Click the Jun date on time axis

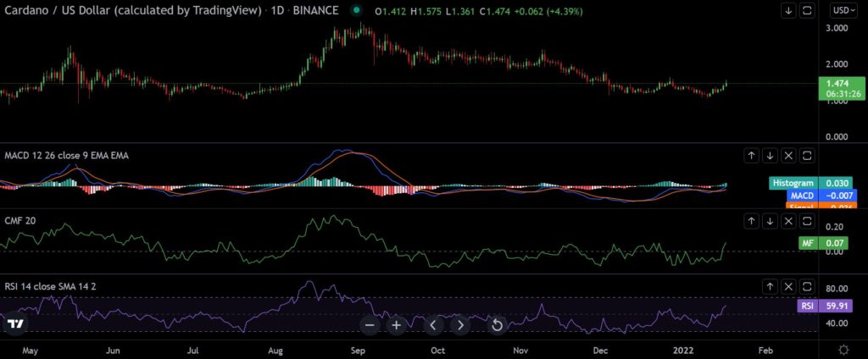pos(113,351)
